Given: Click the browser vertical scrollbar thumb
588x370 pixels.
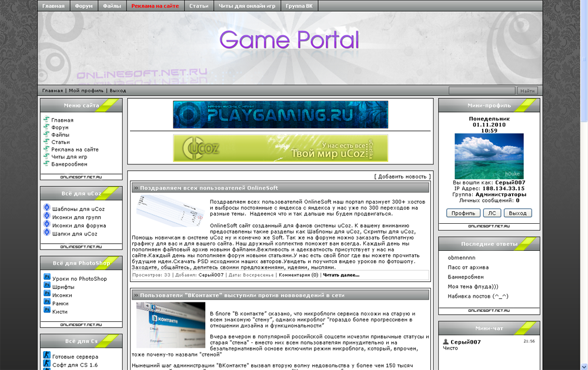Looking at the screenshot, I should (x=584, y=62).
